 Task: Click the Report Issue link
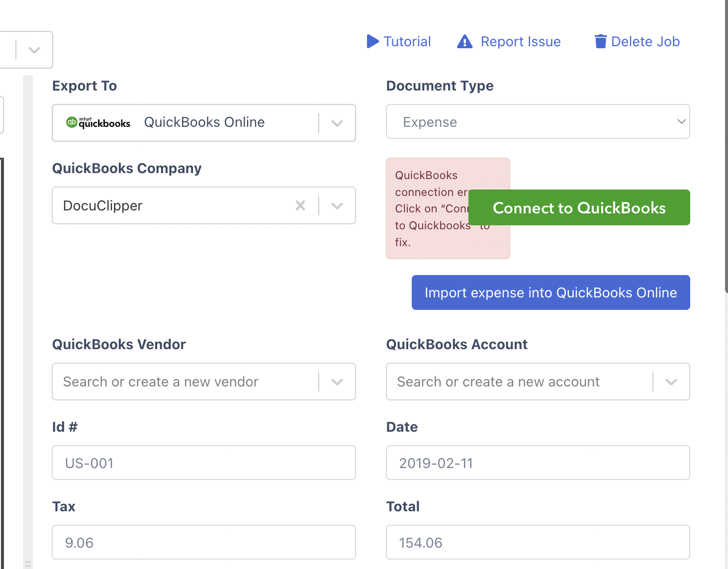point(520,42)
